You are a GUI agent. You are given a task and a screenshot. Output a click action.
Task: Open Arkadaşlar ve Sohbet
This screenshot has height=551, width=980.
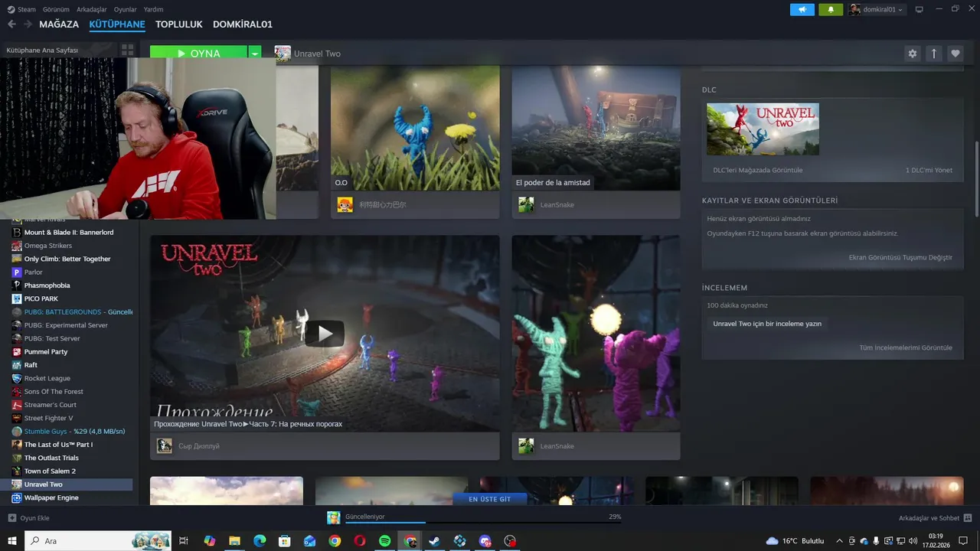(935, 518)
